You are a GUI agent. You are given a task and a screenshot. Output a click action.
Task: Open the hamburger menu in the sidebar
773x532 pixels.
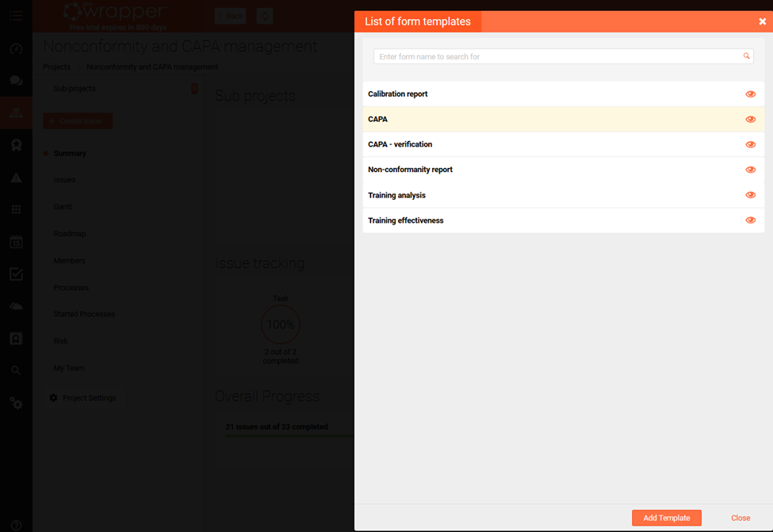tap(16, 16)
